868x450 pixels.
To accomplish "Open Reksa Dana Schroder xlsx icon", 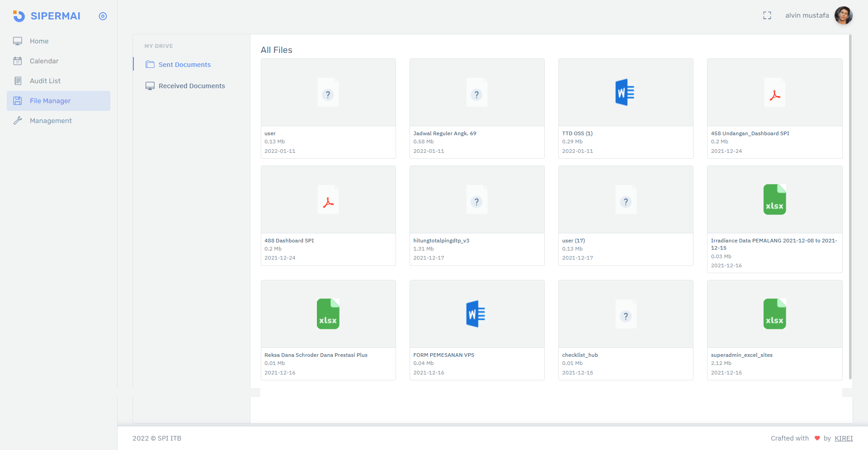I will coord(328,314).
